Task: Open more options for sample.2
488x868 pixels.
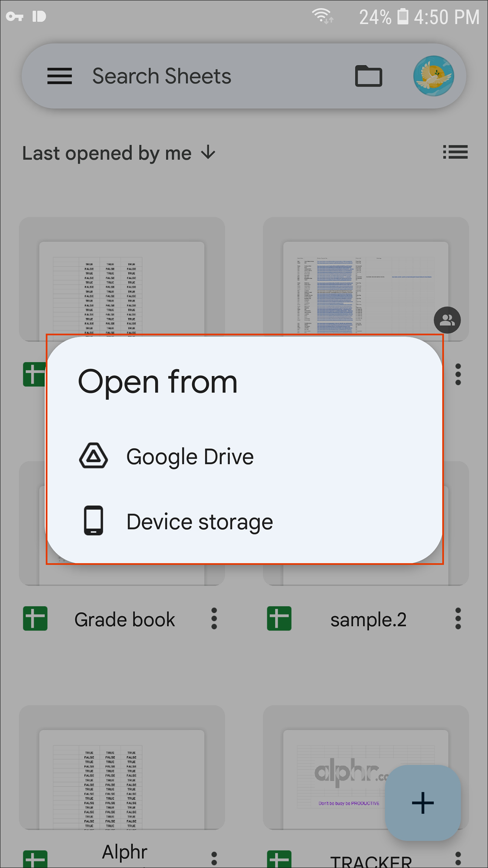Action: (458, 619)
